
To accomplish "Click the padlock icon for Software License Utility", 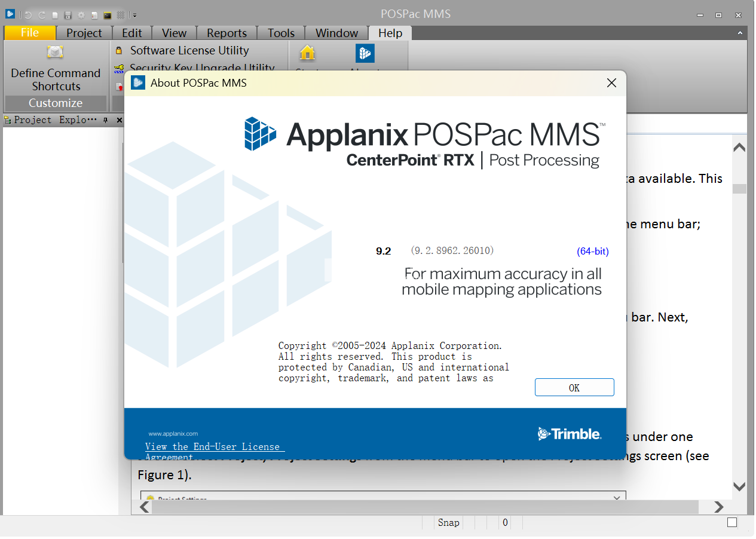I will tap(119, 51).
